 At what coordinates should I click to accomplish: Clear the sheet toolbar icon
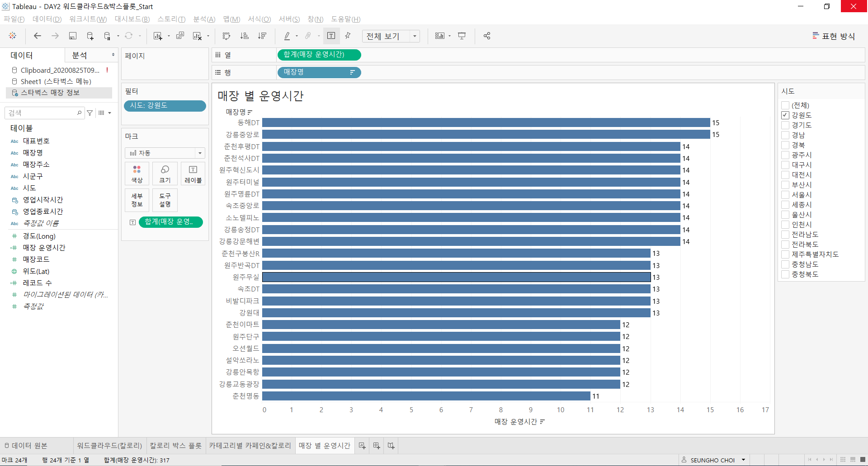197,36
